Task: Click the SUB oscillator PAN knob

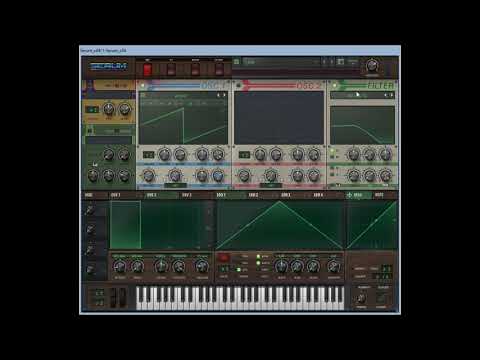Action: [108, 109]
